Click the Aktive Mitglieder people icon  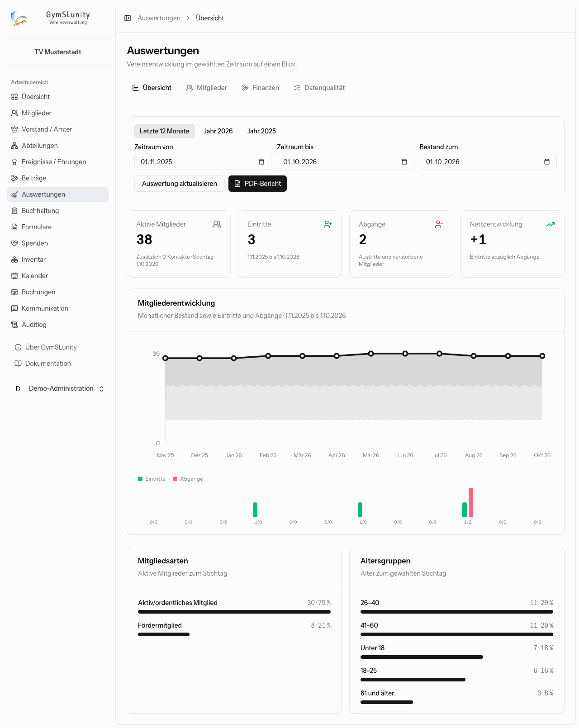pyautogui.click(x=217, y=224)
